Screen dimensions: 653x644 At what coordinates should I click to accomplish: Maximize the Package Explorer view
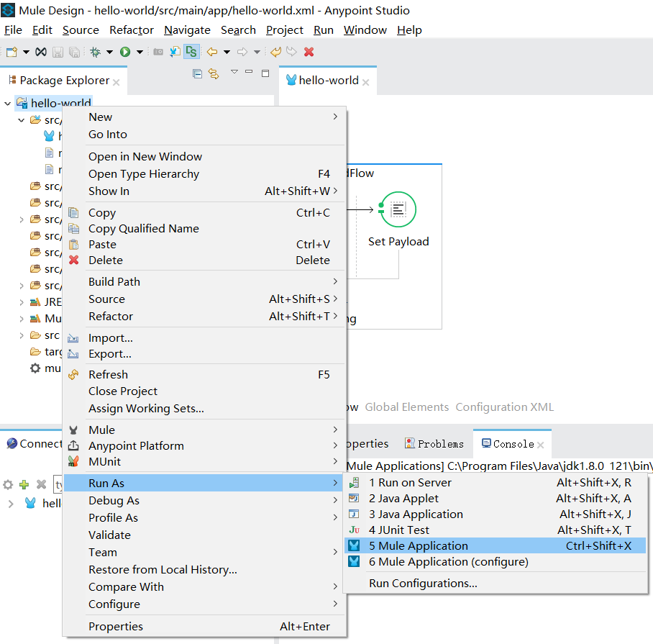pyautogui.click(x=265, y=73)
